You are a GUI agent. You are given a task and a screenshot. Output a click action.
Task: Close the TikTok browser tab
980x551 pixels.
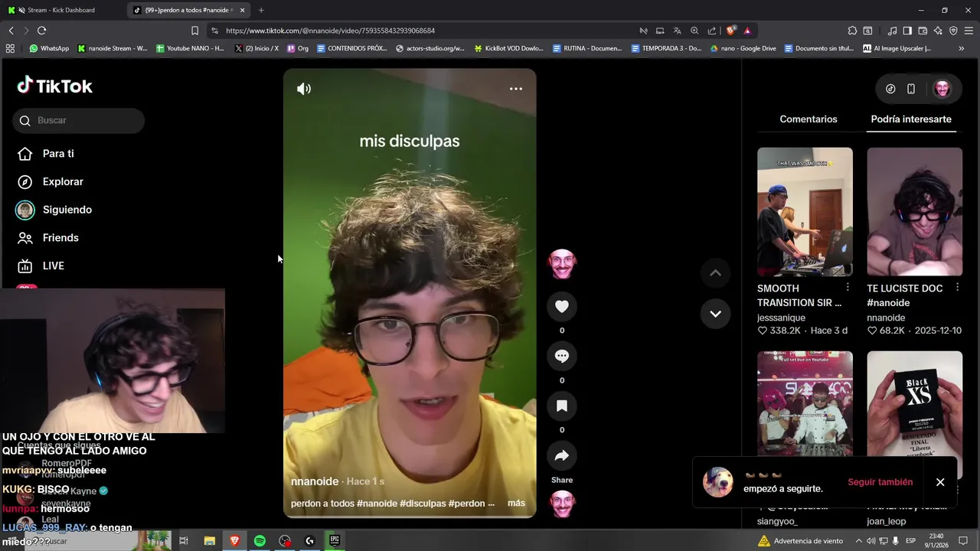pos(243,10)
